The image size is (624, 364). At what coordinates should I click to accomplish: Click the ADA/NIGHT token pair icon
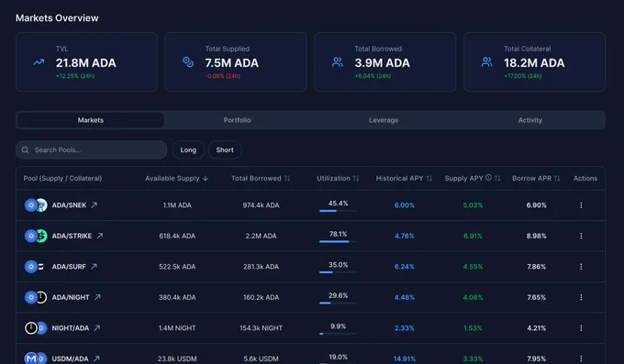[x=36, y=297]
